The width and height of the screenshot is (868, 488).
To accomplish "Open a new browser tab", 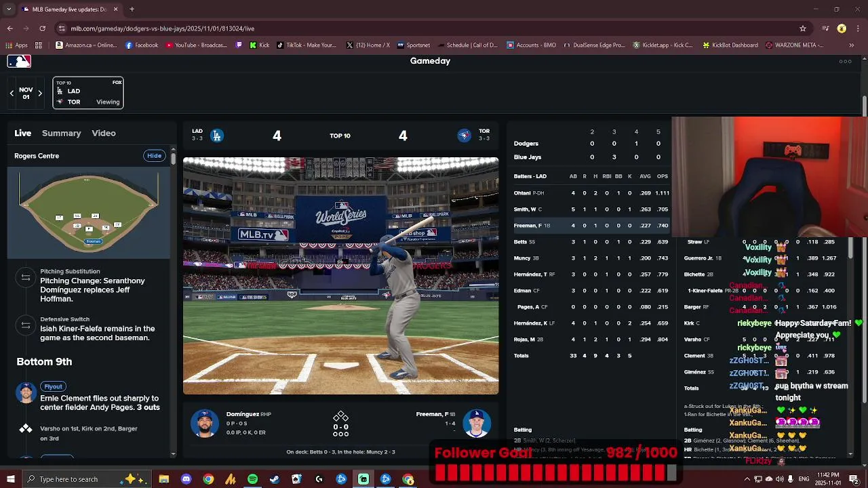I will pyautogui.click(x=132, y=9).
